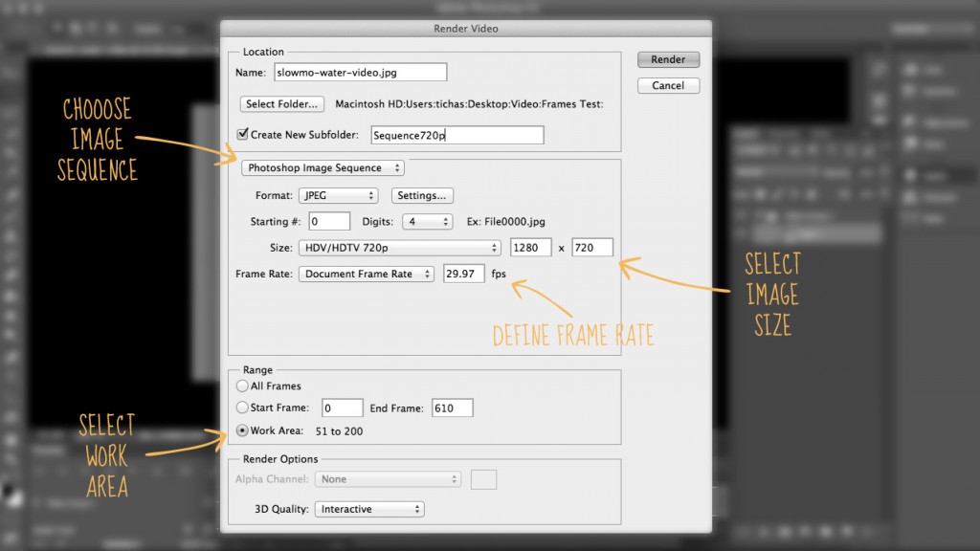Click the Sequence720p subfolder name field
This screenshot has width=980, height=551.
coord(457,134)
